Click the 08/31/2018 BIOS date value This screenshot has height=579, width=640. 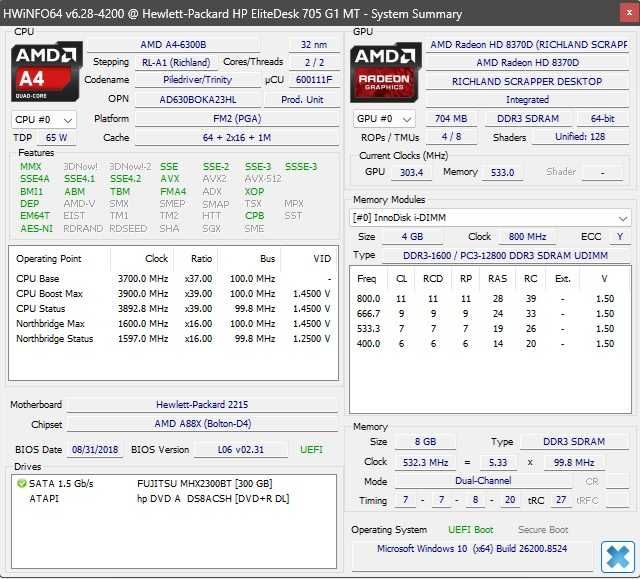click(95, 450)
